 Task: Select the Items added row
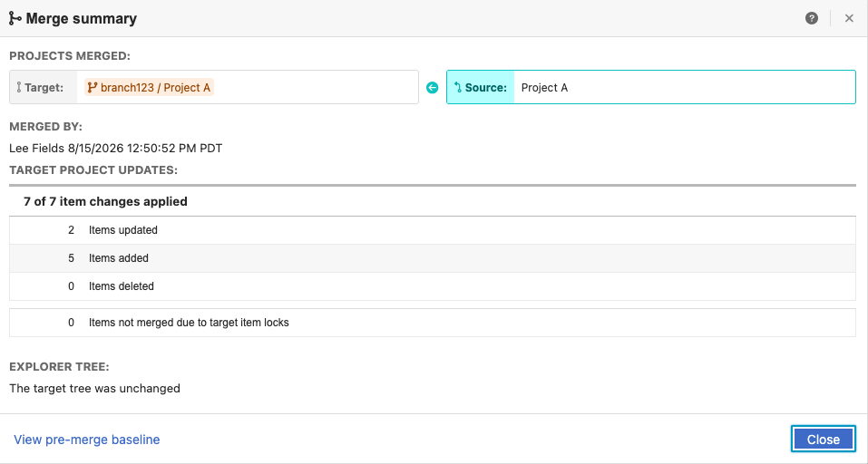tap(433, 258)
